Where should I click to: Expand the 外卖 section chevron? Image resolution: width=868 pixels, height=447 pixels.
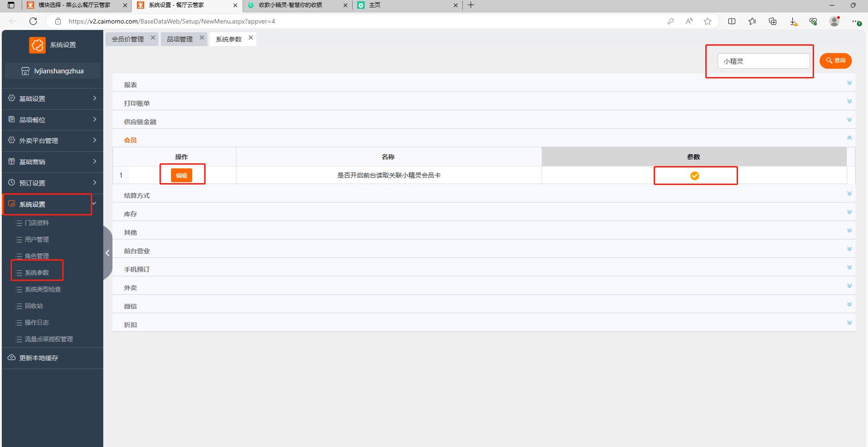[849, 286]
